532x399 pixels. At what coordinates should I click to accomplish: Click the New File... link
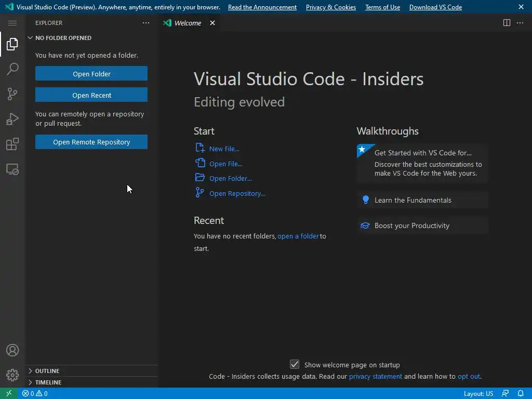224,149
